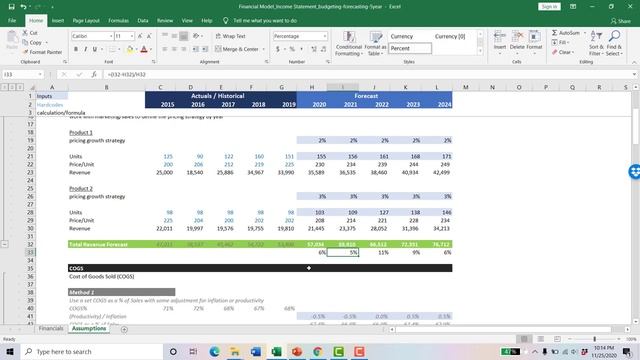Increase decimal places
The height and width of the screenshot is (360, 640).
pyautogui.click(x=313, y=49)
